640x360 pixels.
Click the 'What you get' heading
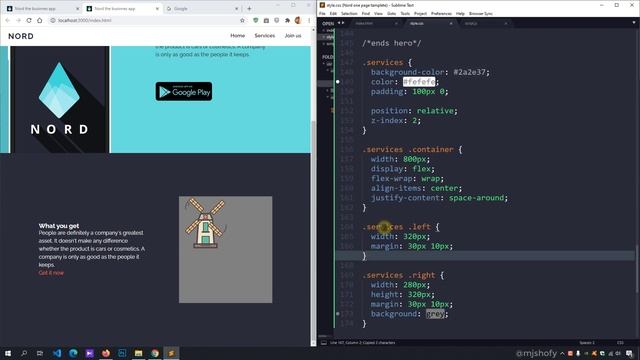coord(59,226)
